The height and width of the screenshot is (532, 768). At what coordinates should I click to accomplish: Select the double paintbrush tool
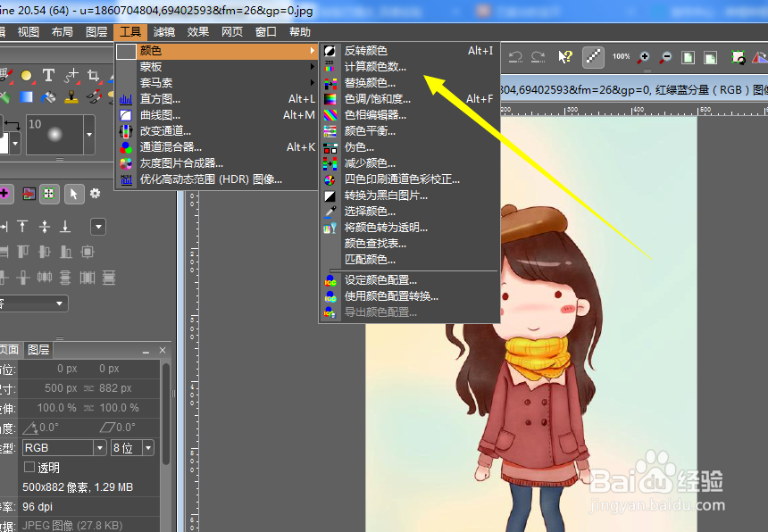pyautogui.click(x=94, y=96)
